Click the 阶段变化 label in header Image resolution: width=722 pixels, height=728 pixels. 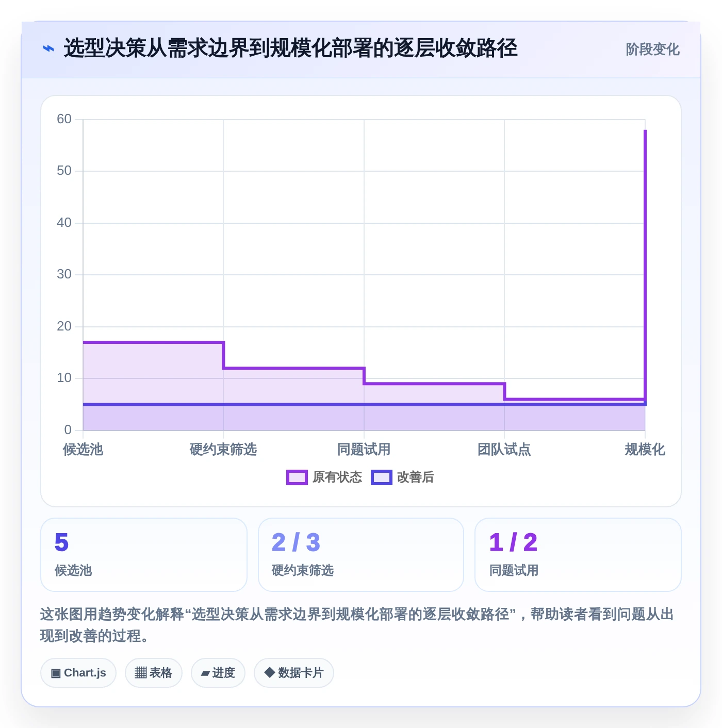(652, 49)
